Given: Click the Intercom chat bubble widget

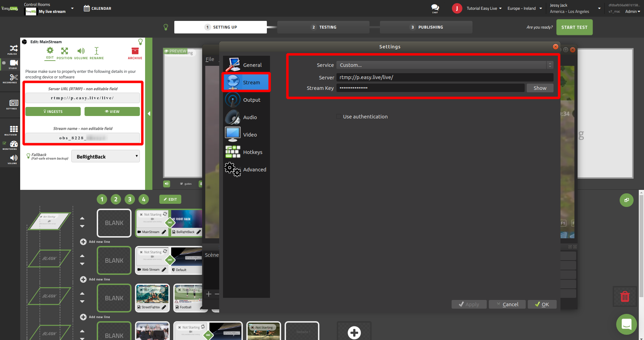Looking at the screenshot, I should point(627,324).
